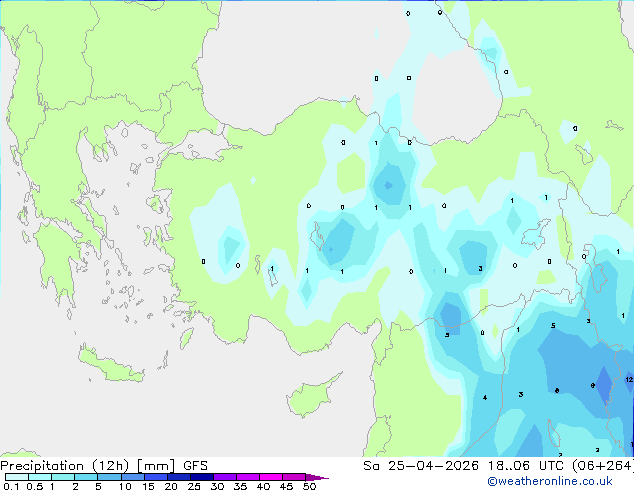Select the 35–40 mm violet legend swatch
The width and height of the screenshot is (634, 490).
[x=248, y=477]
